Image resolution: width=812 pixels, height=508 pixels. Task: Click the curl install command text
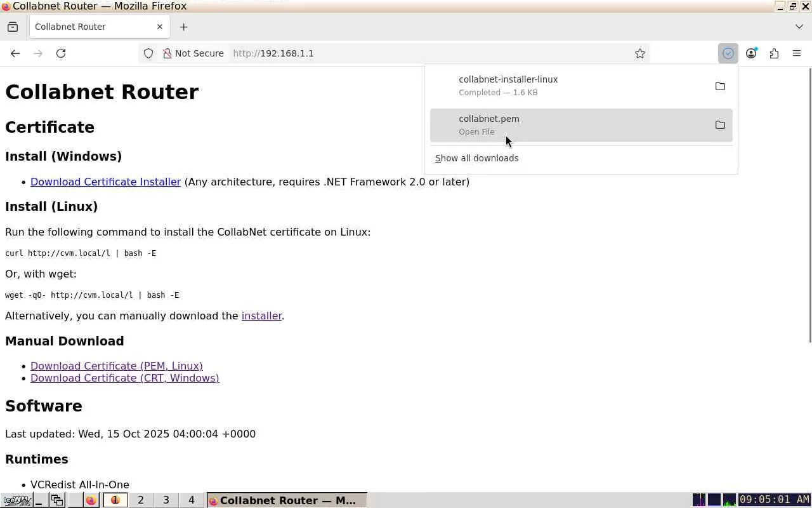point(81,253)
